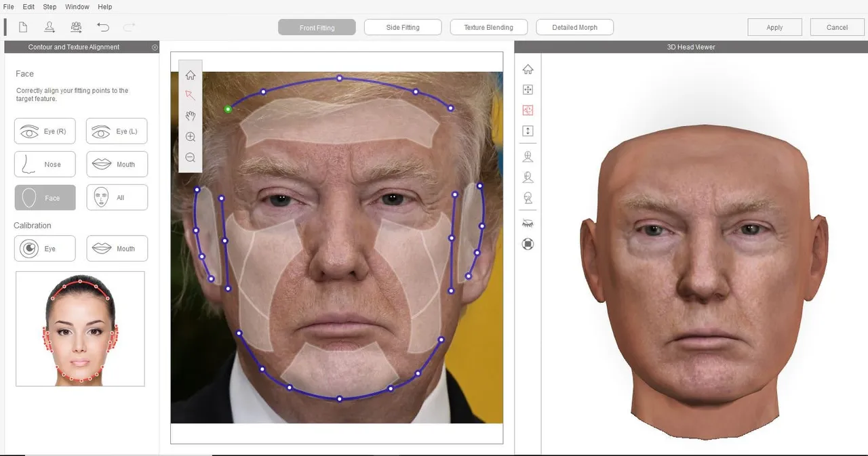Open Mouth calibration

tap(117, 249)
